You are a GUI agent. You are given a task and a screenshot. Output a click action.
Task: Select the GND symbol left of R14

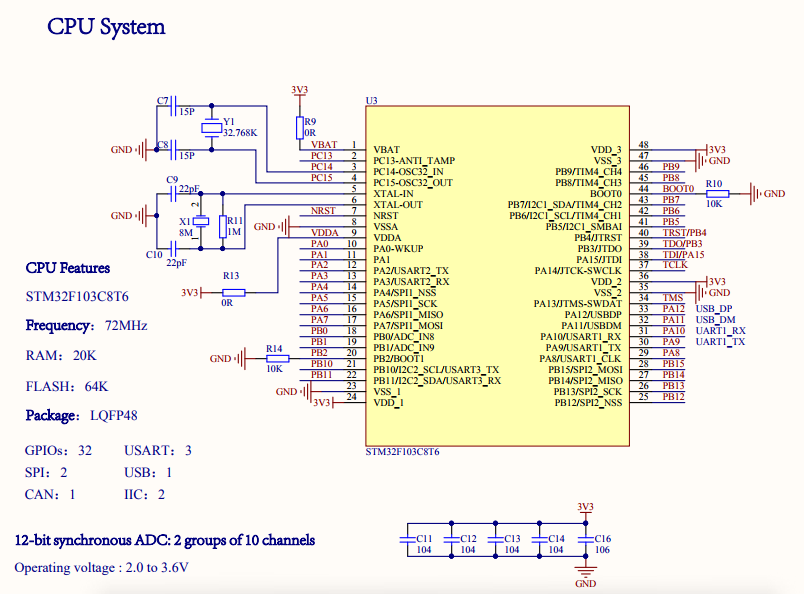(x=229, y=359)
